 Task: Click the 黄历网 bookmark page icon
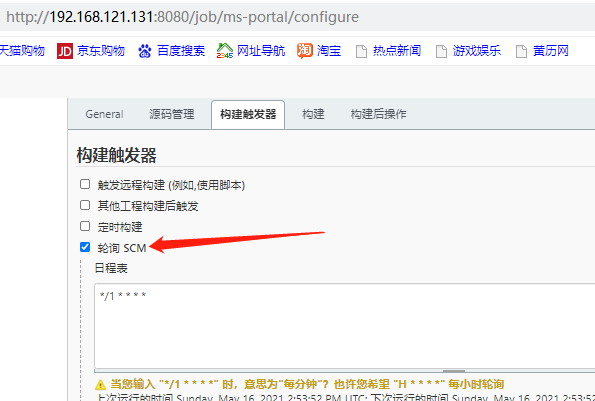(x=521, y=51)
